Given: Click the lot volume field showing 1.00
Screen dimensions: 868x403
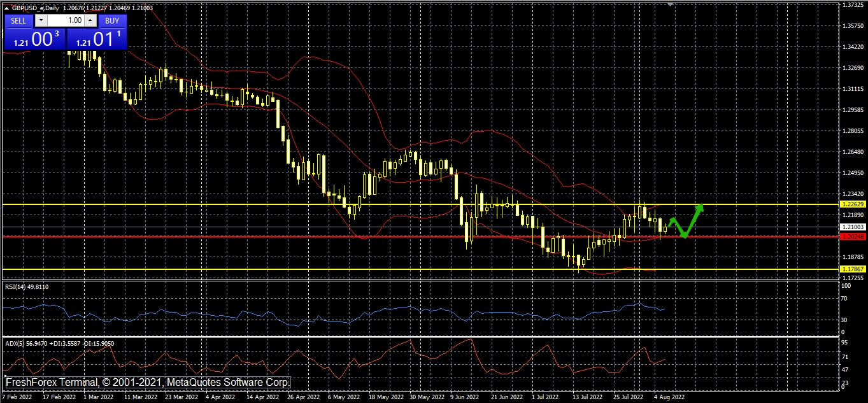Looking at the screenshot, I should [x=66, y=20].
